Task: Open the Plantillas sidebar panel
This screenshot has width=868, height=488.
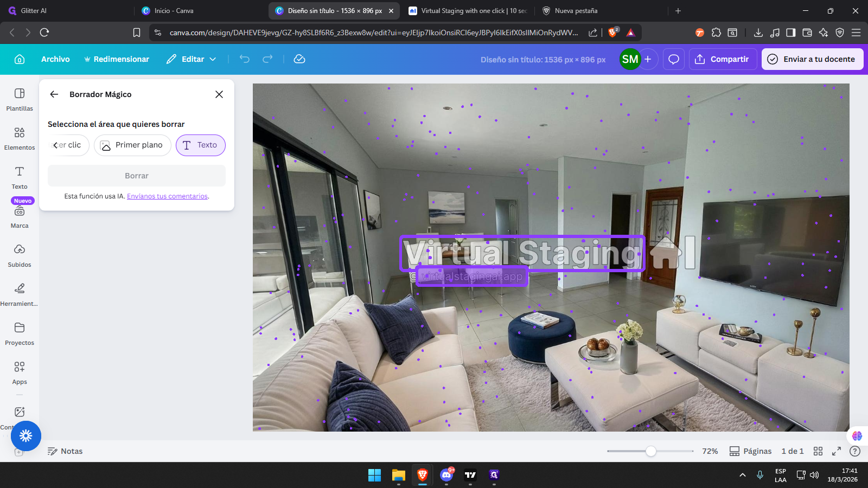Action: pyautogui.click(x=20, y=100)
